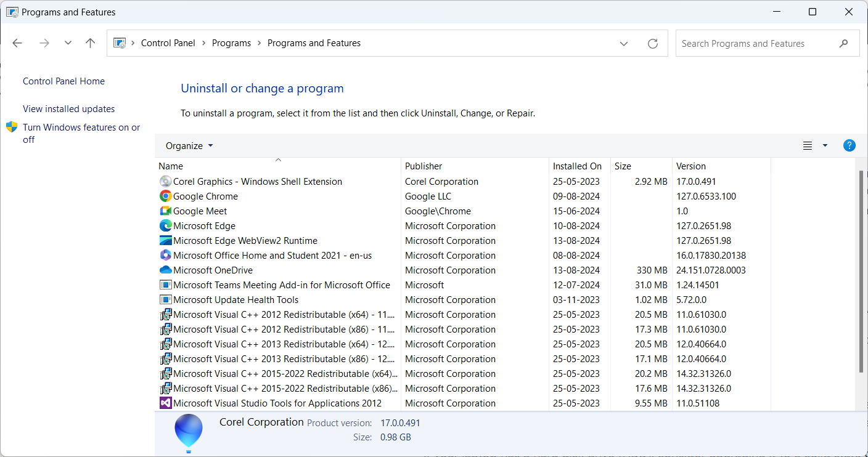Click the Programs and Features title bar icon
The width and height of the screenshot is (868, 457).
tap(12, 12)
